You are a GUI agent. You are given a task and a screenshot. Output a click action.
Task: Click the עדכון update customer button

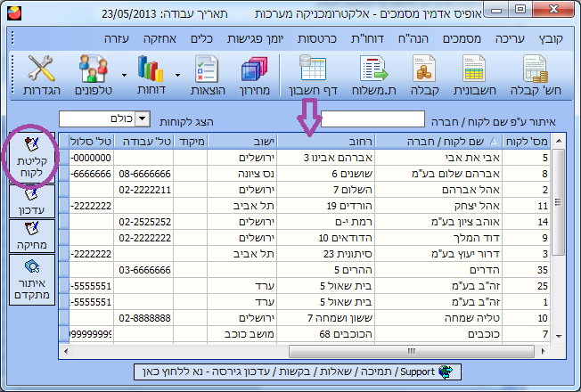(32, 201)
